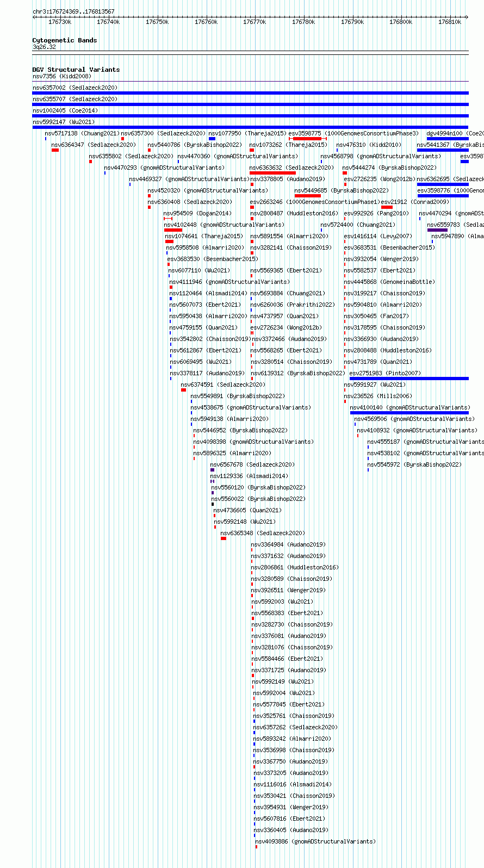
Task: Select nsv6355707 (Sedlazeck2020) label
Action: 75,100
